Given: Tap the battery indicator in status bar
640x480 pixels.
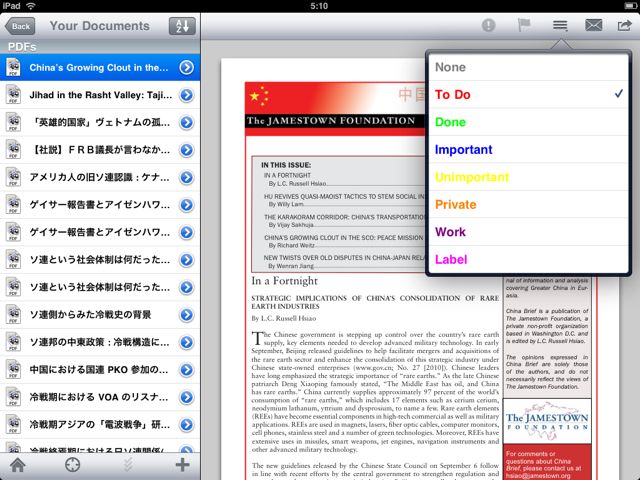Looking at the screenshot, I should tap(630, 6).
